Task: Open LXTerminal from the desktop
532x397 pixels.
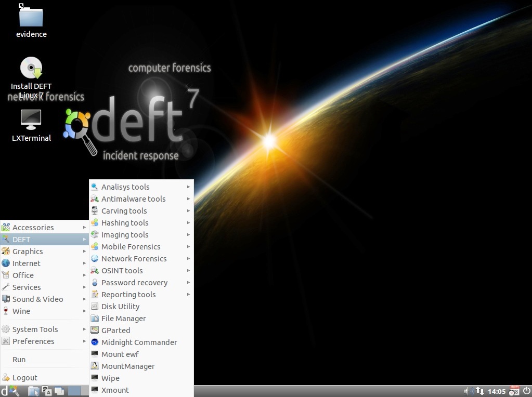Action: point(31,120)
